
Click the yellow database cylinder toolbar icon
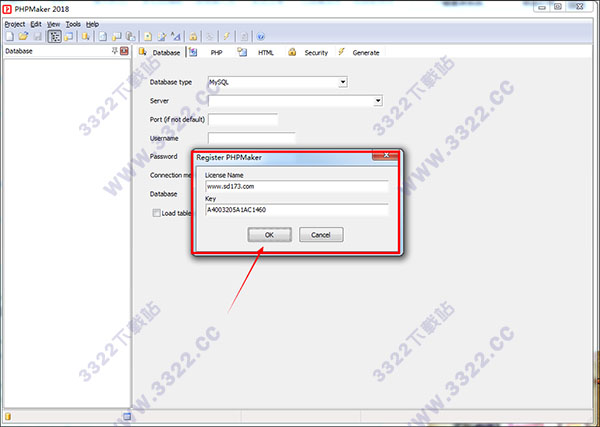click(x=86, y=36)
